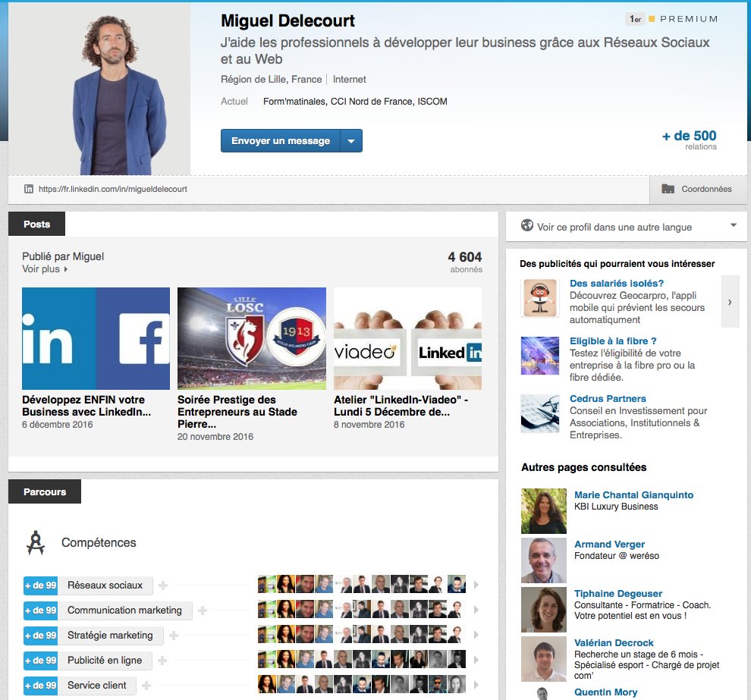The width and height of the screenshot is (751, 700).
Task: Open the Coordonnées button
Action: 697,189
